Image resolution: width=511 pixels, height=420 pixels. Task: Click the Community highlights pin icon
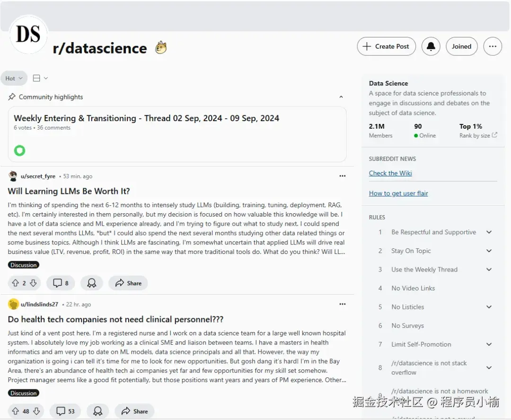(12, 97)
